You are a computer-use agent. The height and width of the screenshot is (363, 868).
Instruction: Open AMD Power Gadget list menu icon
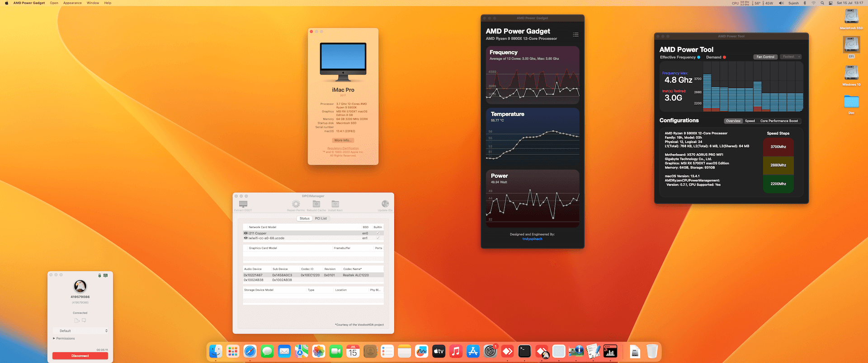576,34
